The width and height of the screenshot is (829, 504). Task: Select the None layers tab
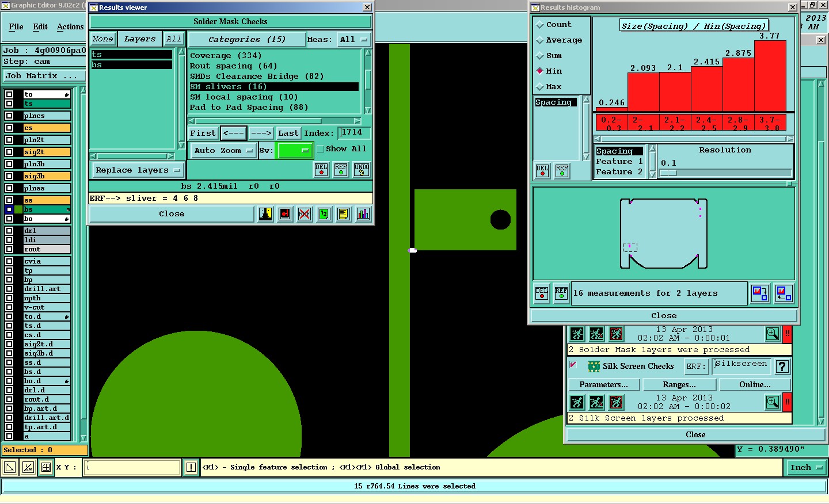tap(102, 39)
